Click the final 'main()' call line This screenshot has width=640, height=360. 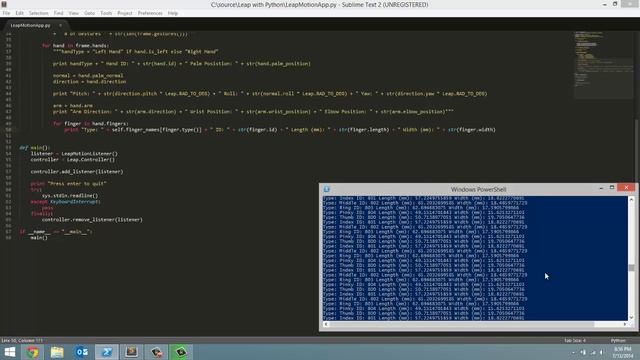coord(39,238)
